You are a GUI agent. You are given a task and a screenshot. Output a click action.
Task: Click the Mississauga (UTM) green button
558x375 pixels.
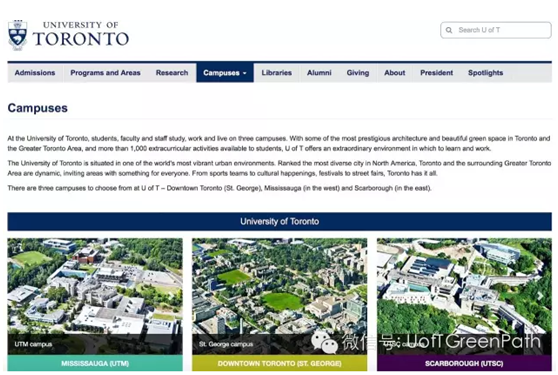(x=95, y=363)
